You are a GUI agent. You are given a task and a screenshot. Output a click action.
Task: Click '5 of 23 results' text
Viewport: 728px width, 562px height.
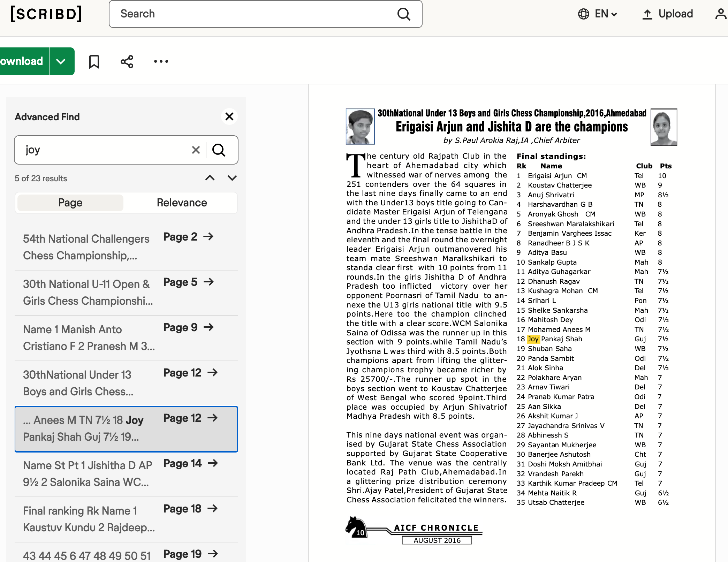[x=41, y=179]
